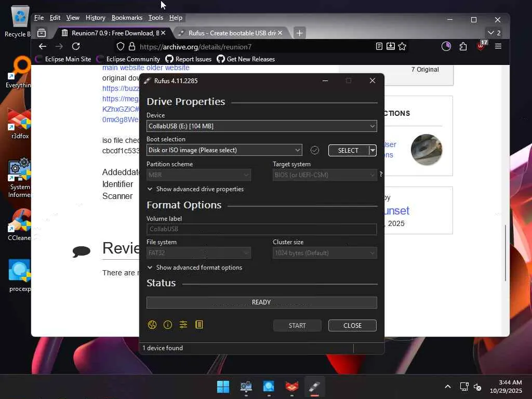Click the main website older website link
Screen dimensions: 532x399
146,68
